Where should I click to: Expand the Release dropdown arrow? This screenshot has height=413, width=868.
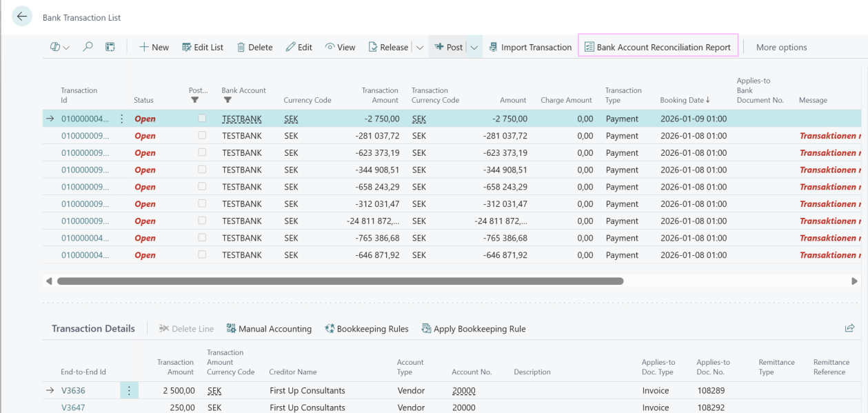click(x=420, y=47)
